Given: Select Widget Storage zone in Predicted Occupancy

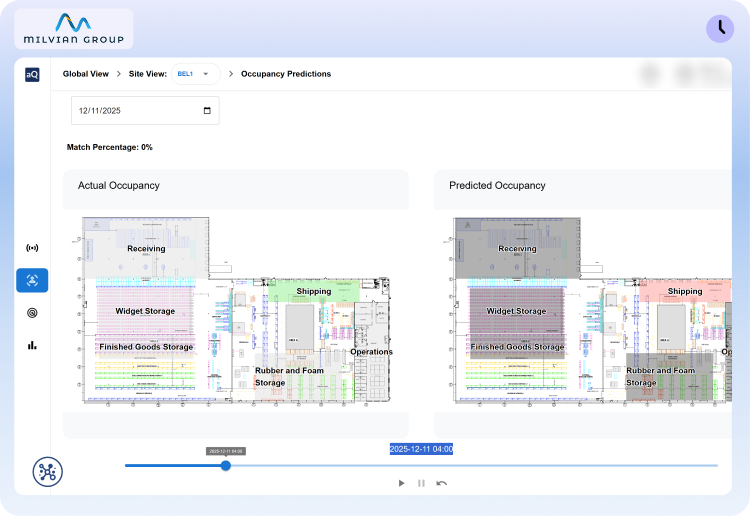Looking at the screenshot, I should [x=517, y=311].
